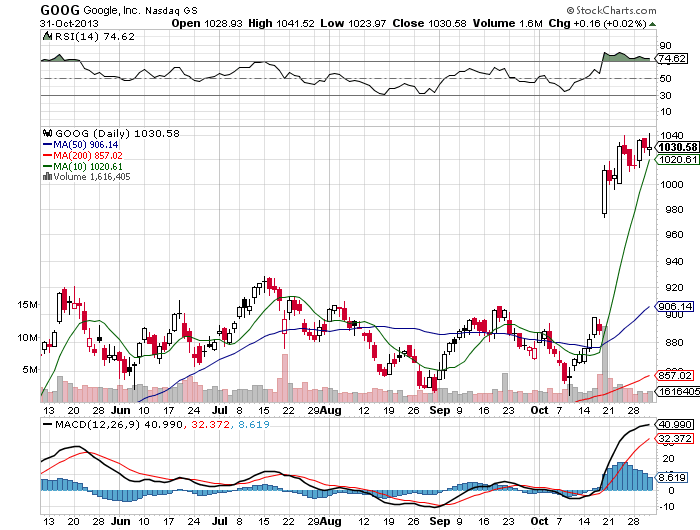This screenshot has width=700, height=530.
Task: Select the blue MA(50) legend line swatch
Action: click(x=47, y=145)
